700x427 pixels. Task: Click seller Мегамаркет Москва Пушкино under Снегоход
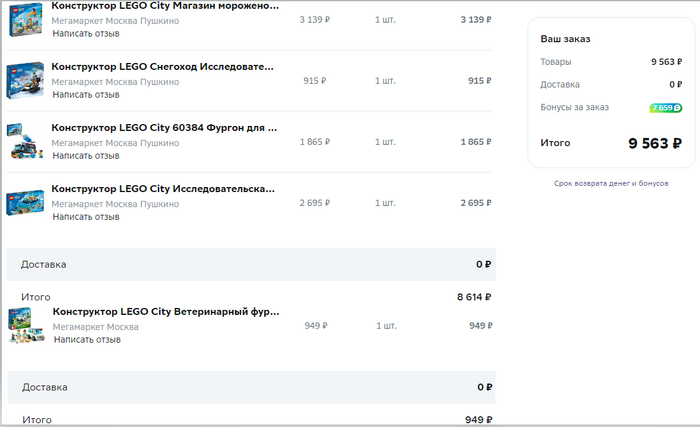[115, 82]
